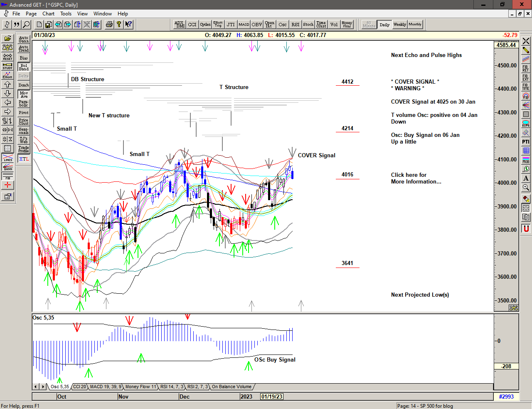
Task: Click 'Click here for More Information' text
Action: coord(416,178)
